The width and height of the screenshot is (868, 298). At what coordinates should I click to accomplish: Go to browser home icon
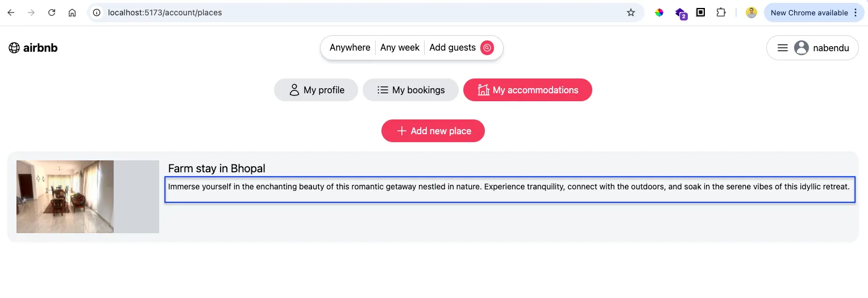click(72, 13)
